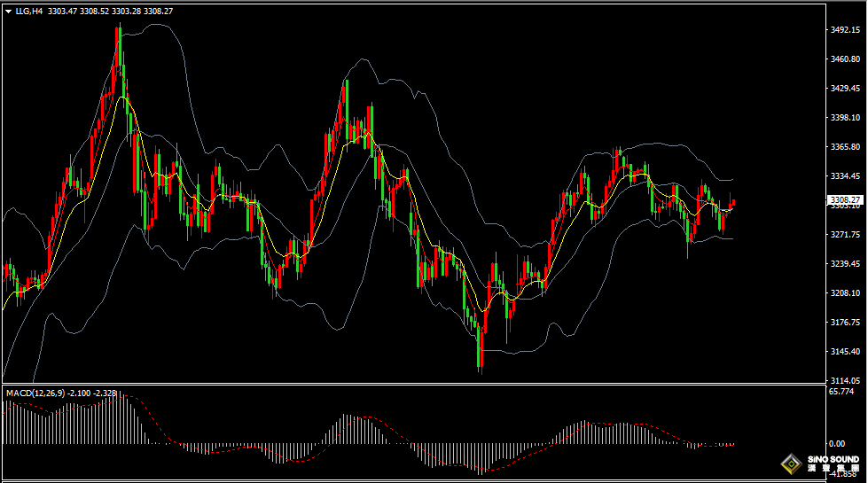
Task: Select the 0.00 MACD zero level label
Action: [x=836, y=443]
